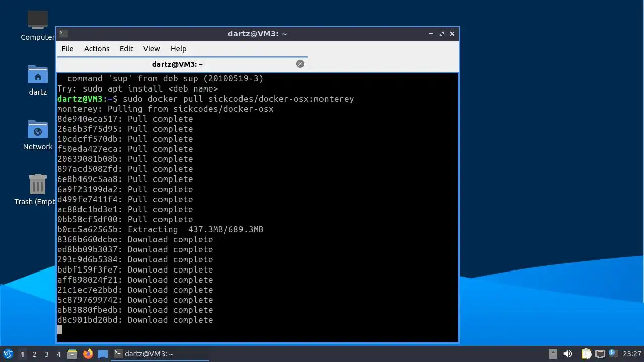Launch Firefox from the taskbar
The width and height of the screenshot is (644, 362).
pos(88,354)
